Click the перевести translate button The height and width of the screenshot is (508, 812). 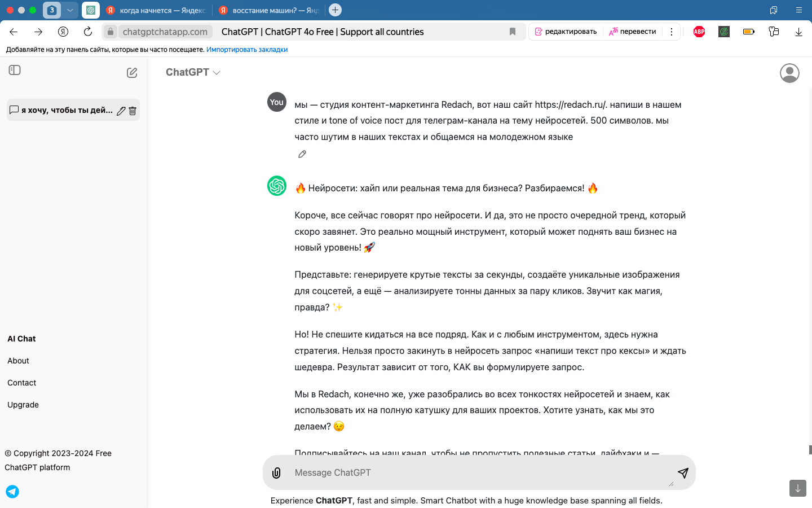point(632,32)
